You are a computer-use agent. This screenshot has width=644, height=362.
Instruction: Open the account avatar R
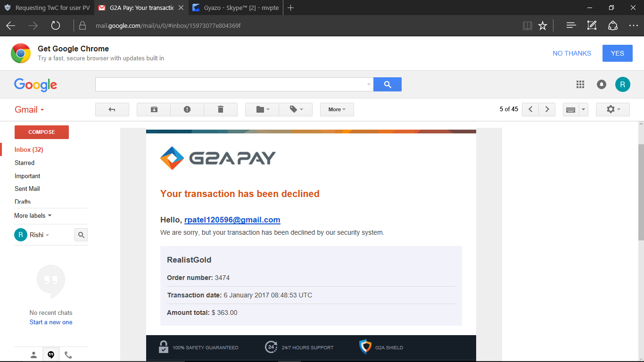(622, 84)
